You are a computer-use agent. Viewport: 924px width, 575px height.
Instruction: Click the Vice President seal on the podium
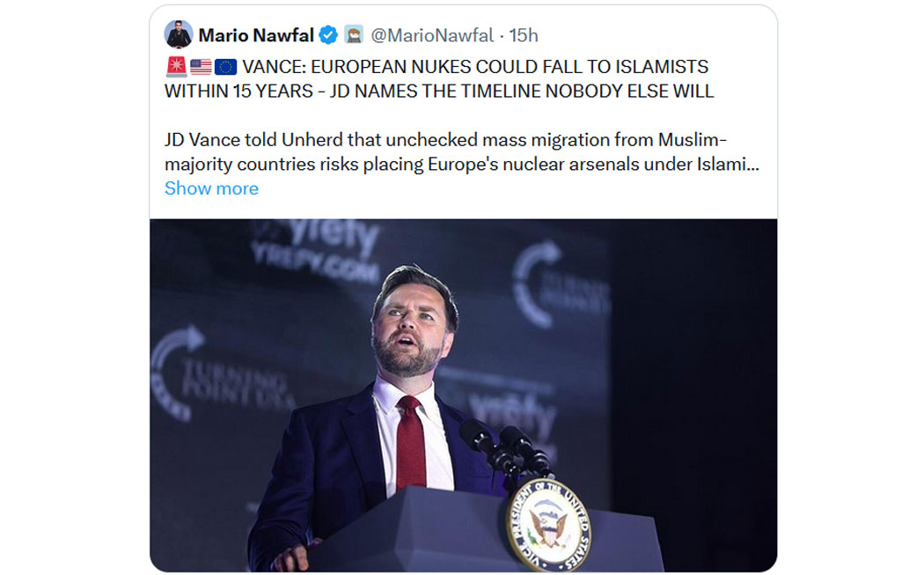(x=547, y=526)
